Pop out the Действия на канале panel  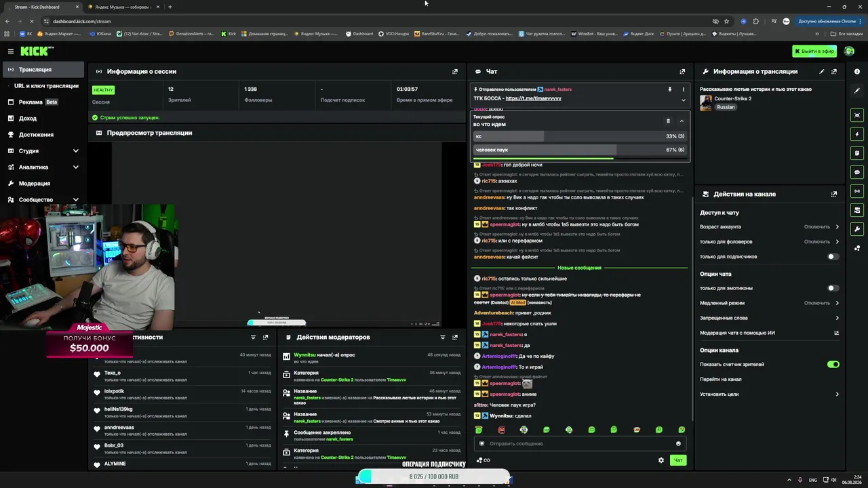834,194
